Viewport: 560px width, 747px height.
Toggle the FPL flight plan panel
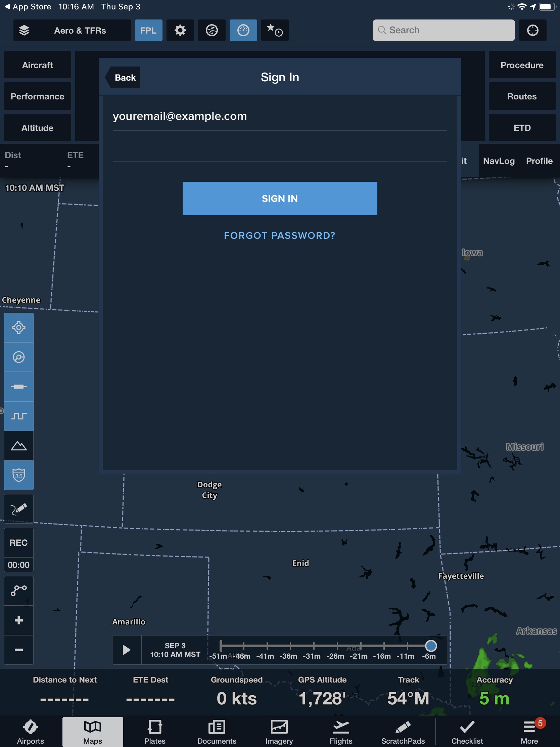pyautogui.click(x=148, y=30)
